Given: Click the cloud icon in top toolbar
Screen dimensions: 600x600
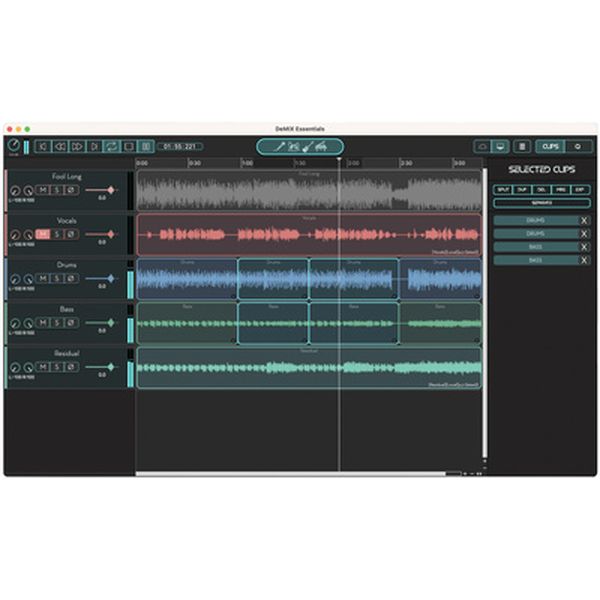Looking at the screenshot, I should coord(483,146).
